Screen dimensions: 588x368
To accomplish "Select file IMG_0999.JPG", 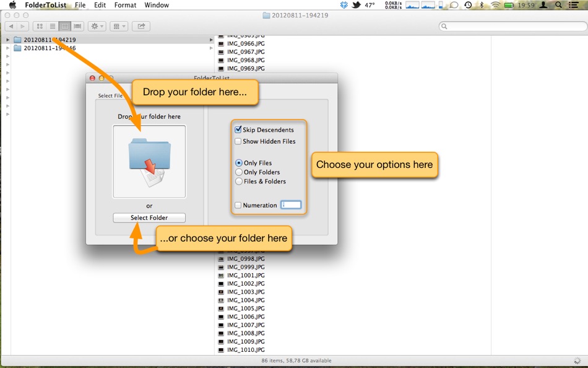I will [246, 267].
